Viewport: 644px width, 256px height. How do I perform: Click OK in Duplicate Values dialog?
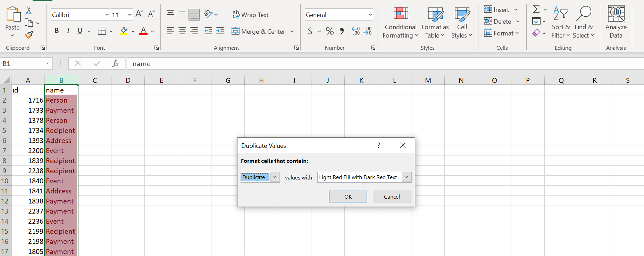348,197
